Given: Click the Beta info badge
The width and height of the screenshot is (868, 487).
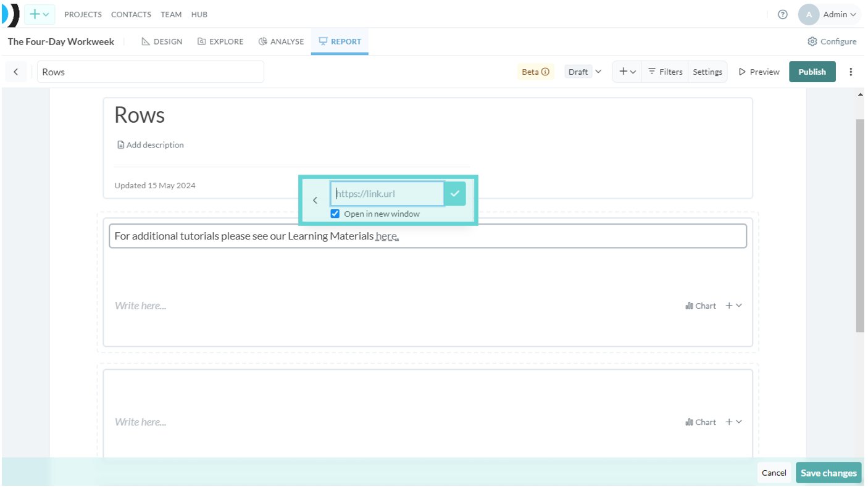Looking at the screenshot, I should (x=535, y=72).
